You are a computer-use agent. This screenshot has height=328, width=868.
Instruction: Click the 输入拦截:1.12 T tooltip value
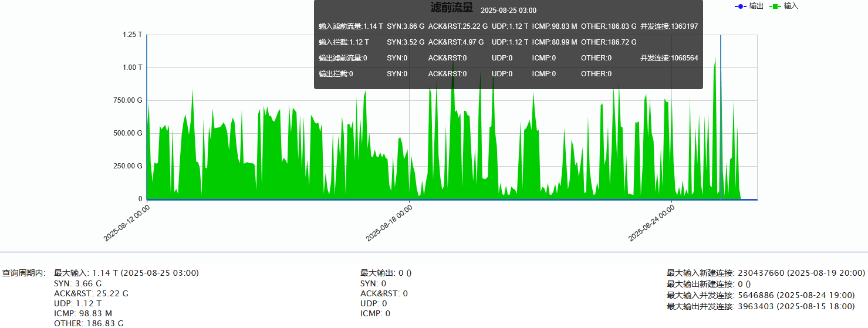pyautogui.click(x=343, y=42)
